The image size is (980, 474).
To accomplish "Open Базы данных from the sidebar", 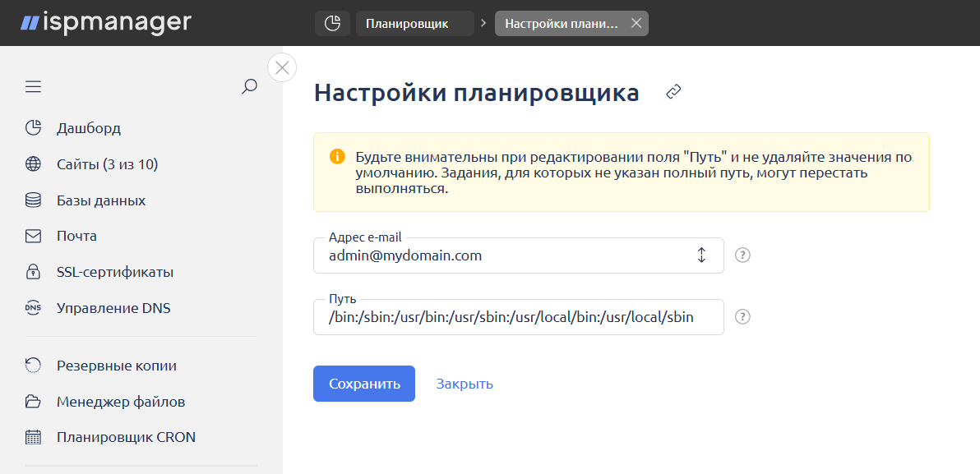I will point(99,200).
